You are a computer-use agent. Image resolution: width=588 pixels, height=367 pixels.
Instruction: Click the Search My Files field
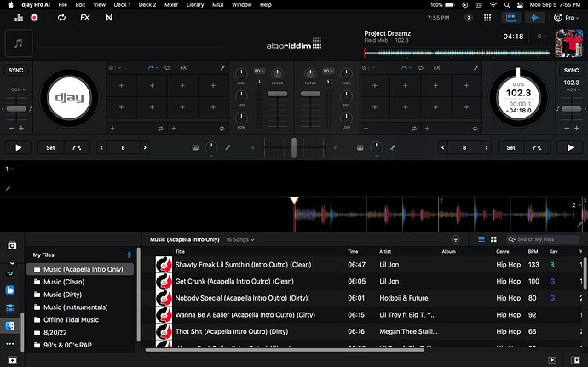tap(543, 239)
